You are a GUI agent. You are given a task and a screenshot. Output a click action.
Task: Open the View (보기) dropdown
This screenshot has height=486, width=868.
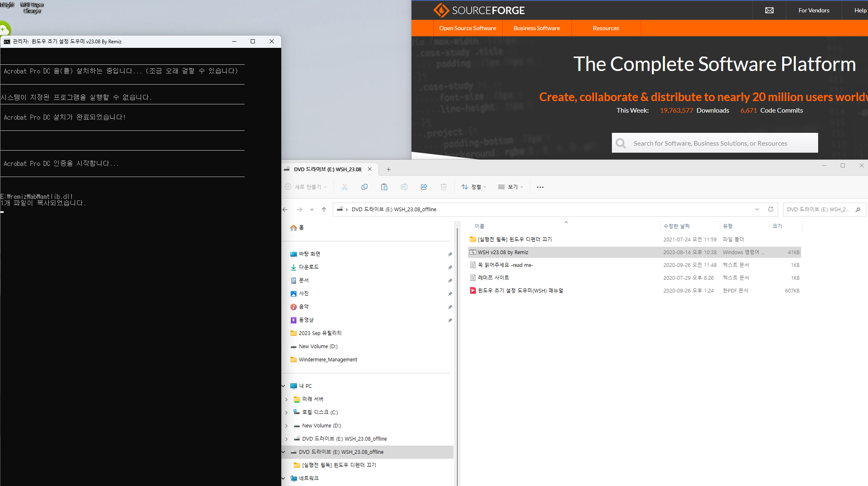510,187
